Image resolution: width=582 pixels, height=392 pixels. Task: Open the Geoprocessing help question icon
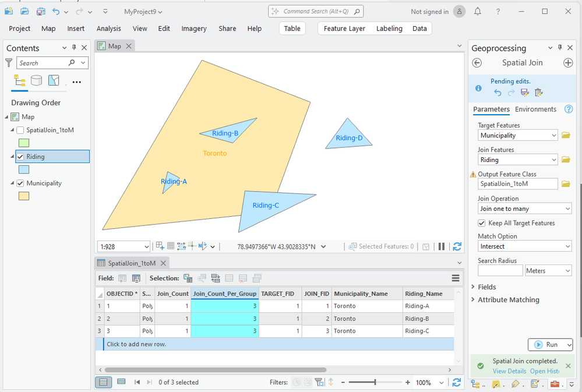point(568,109)
